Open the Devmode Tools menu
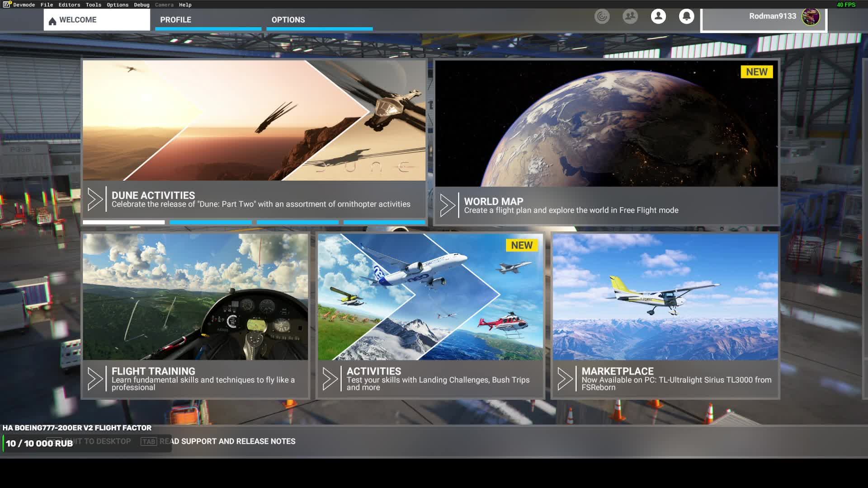Image resolution: width=868 pixels, height=488 pixels. pos(93,5)
